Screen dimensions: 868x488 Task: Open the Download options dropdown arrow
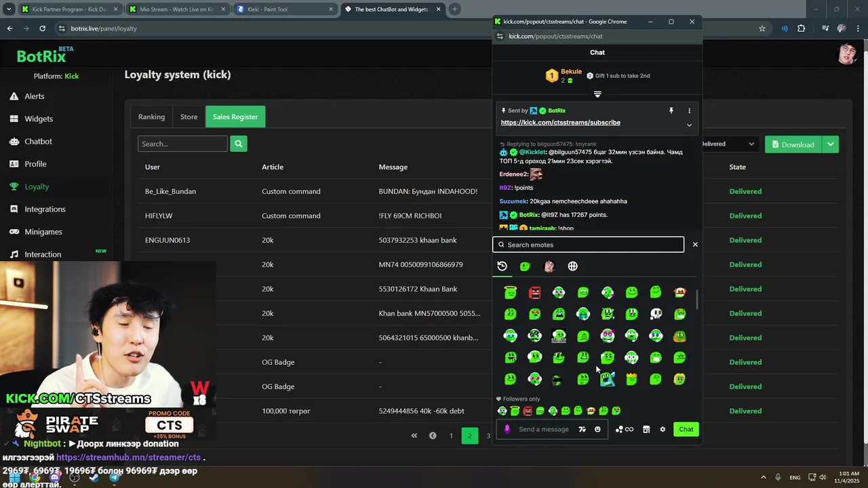[x=830, y=144]
